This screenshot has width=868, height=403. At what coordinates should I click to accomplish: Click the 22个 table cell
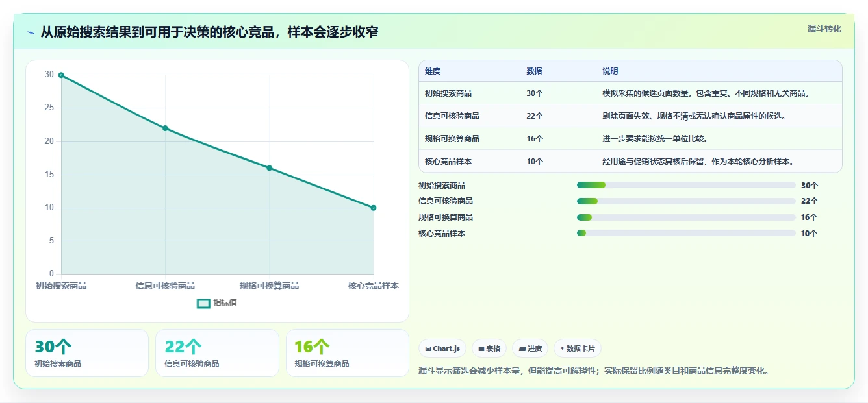(x=535, y=116)
